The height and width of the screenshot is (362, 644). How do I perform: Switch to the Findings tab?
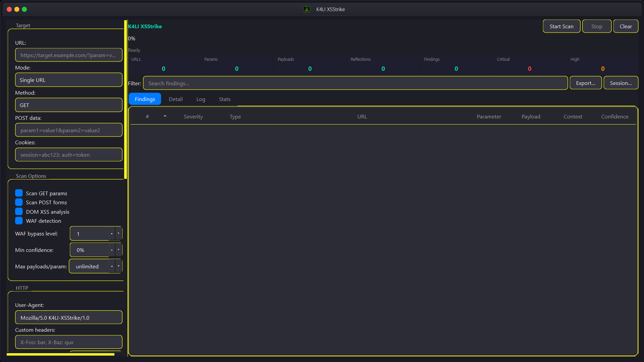(145, 99)
